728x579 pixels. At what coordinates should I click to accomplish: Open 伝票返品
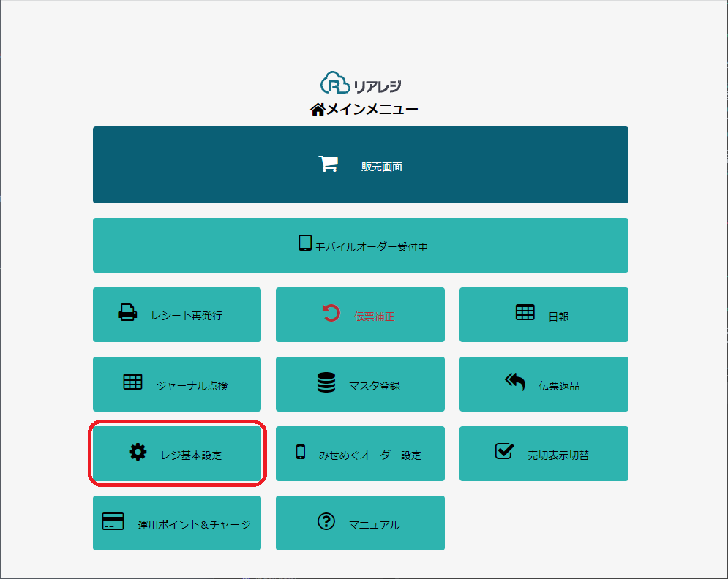pos(544,384)
